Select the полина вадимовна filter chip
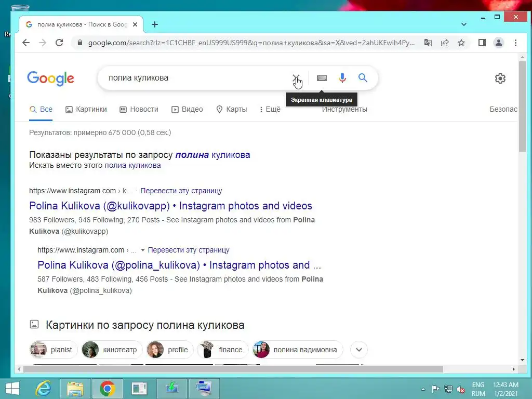Image resolution: width=532 pixels, height=399 pixels. (x=298, y=350)
